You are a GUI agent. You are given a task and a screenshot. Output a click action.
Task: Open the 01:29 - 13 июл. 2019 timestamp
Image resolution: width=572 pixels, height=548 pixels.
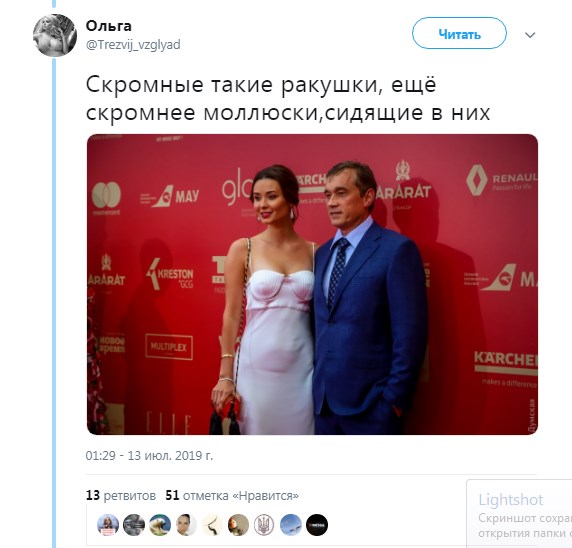149,456
